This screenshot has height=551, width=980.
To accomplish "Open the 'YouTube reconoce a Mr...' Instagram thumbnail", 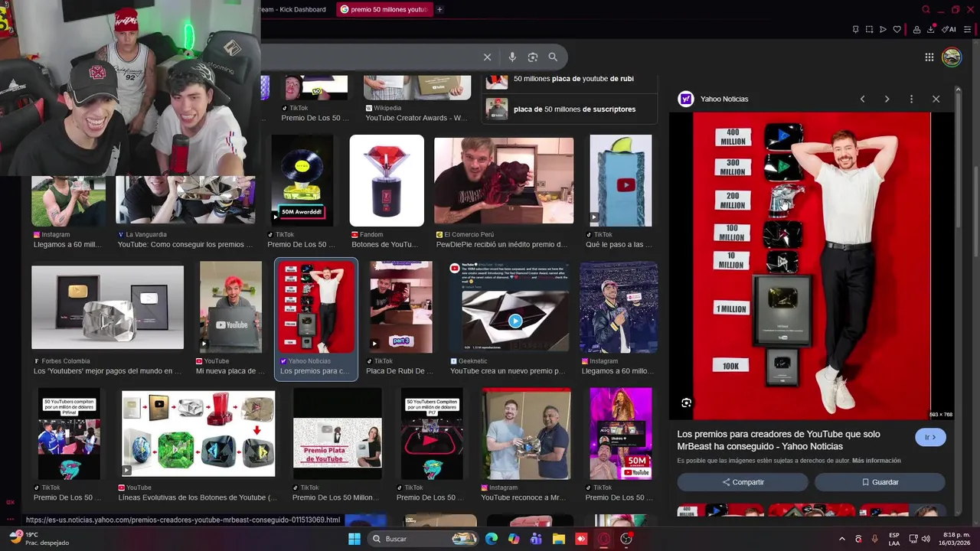I will [x=526, y=434].
